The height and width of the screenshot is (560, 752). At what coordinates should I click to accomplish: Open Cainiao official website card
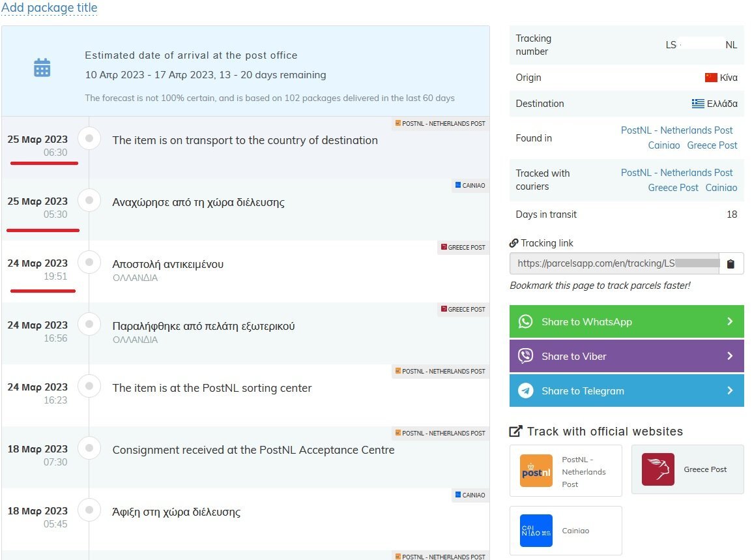tap(566, 531)
